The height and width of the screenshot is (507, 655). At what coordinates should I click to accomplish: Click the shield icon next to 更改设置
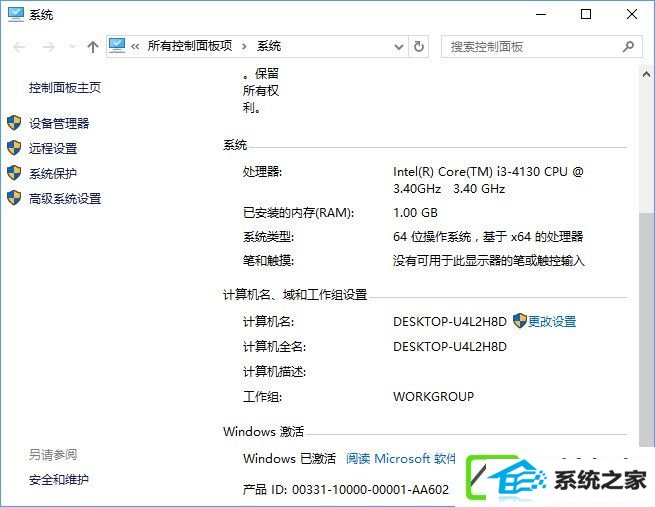519,321
